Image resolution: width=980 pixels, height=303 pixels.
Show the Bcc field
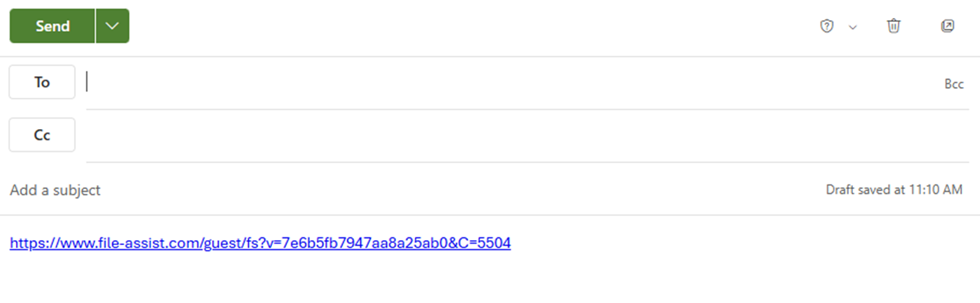954,84
